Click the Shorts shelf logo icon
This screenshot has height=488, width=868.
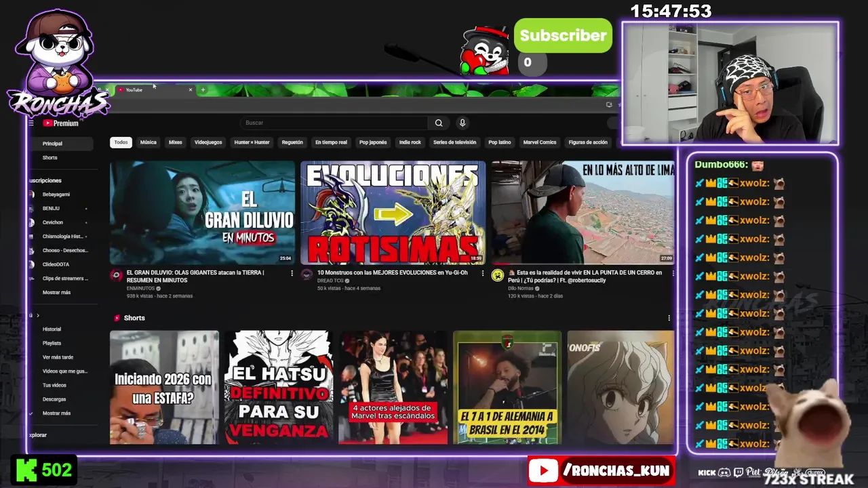[x=117, y=318]
